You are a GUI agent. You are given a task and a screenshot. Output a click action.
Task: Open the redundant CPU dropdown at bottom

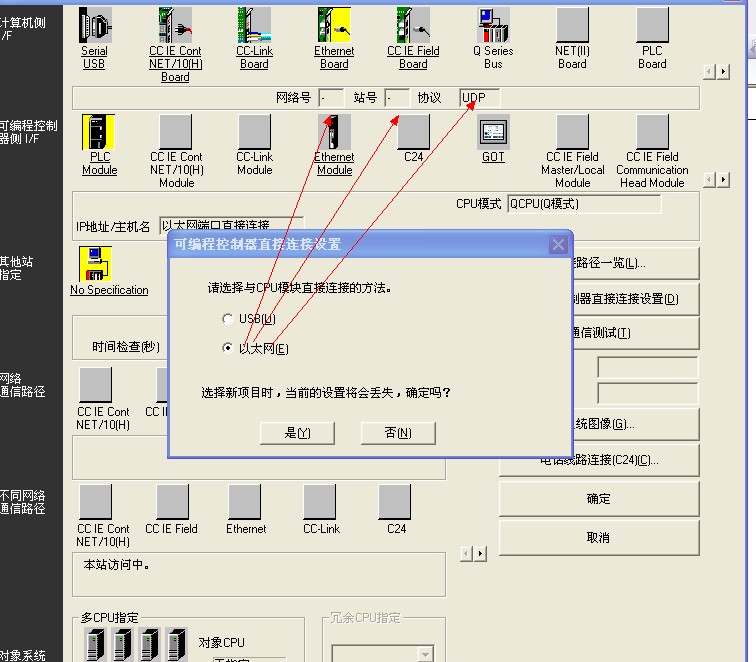pos(425,654)
